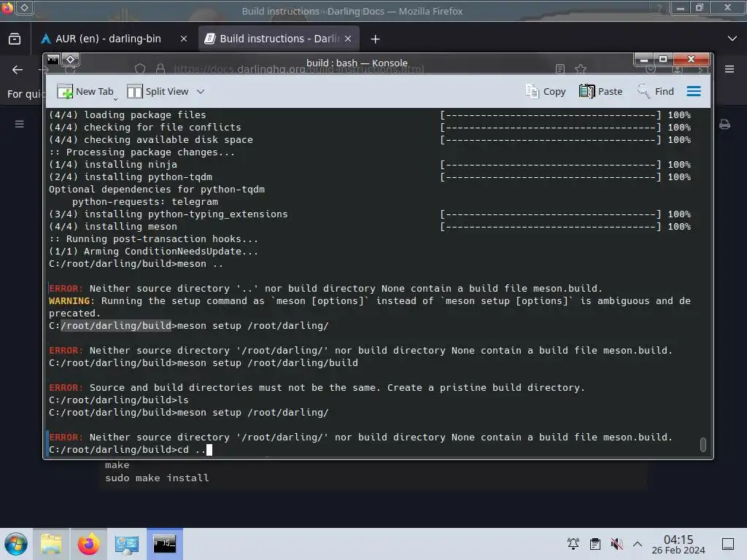
Task: Paste clipboard into the Konsole terminal
Action: coord(601,91)
